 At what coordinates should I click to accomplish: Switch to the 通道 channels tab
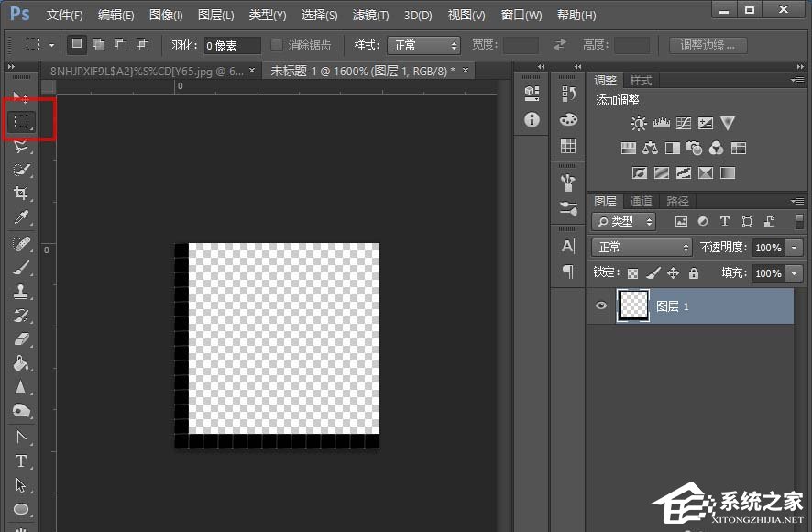pyautogui.click(x=642, y=202)
